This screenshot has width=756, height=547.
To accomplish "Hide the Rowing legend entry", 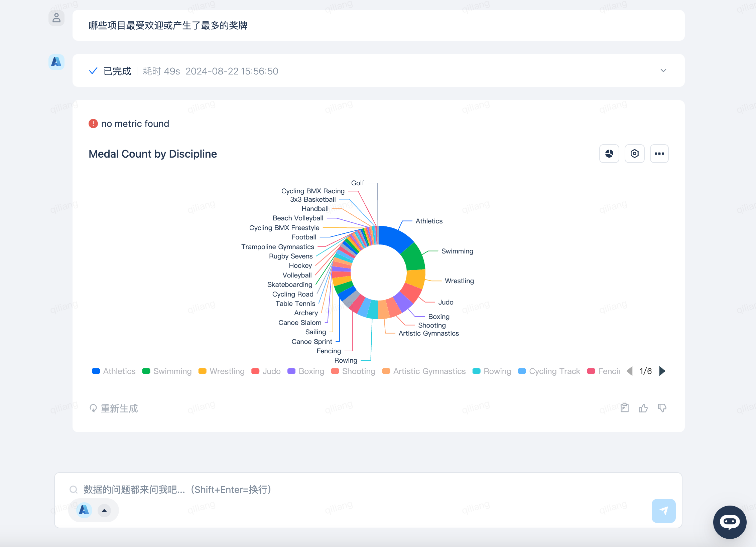I will pos(492,371).
